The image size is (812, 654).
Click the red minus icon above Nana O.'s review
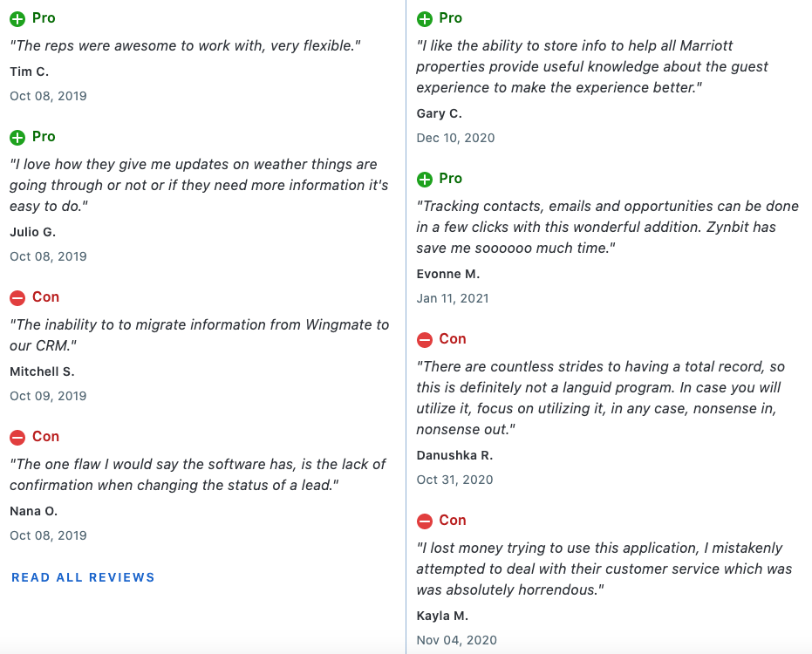17,438
